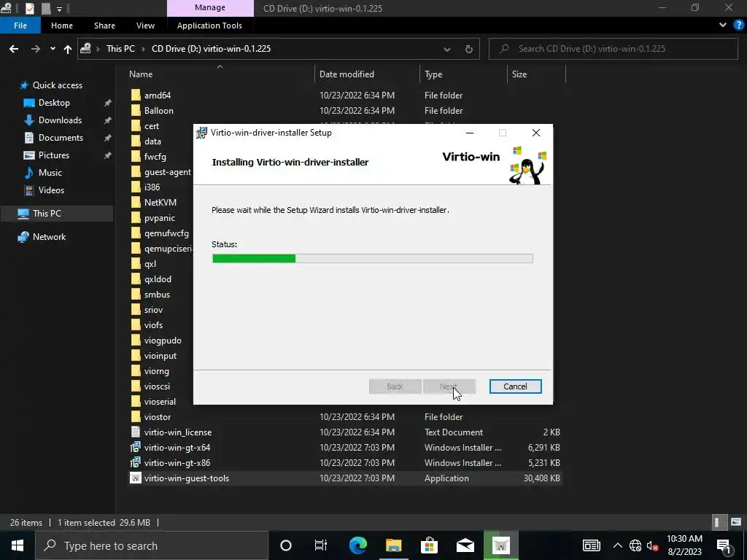
Task: Open Downloads in navigation pane
Action: 60,120
